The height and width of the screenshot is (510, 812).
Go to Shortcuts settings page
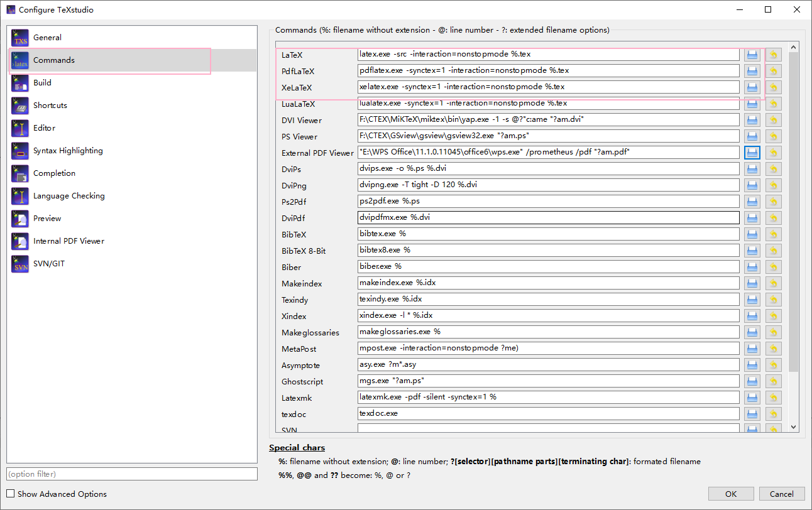tap(132, 106)
